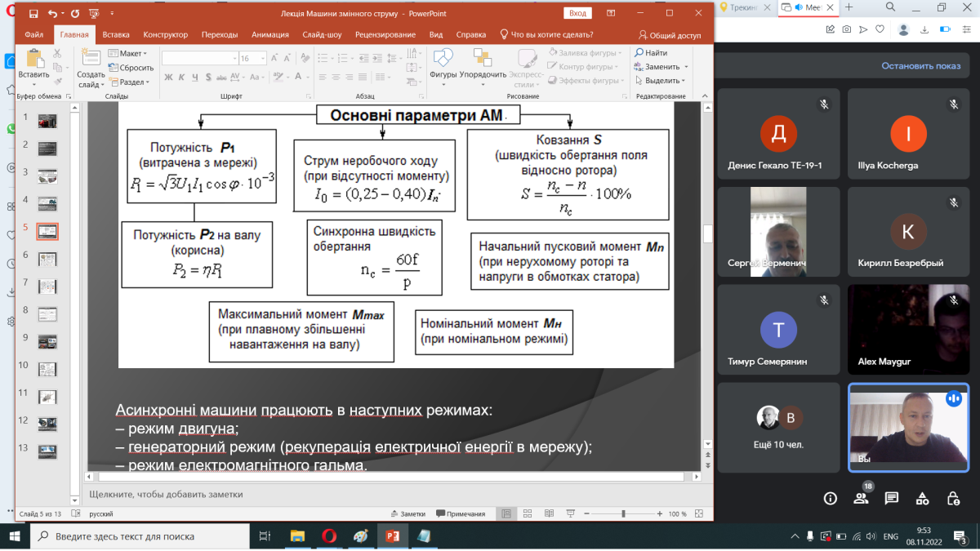Image resolution: width=980 pixels, height=551 pixels.
Task: Click Stop presenting (Остановить показ) link
Action: click(x=920, y=66)
